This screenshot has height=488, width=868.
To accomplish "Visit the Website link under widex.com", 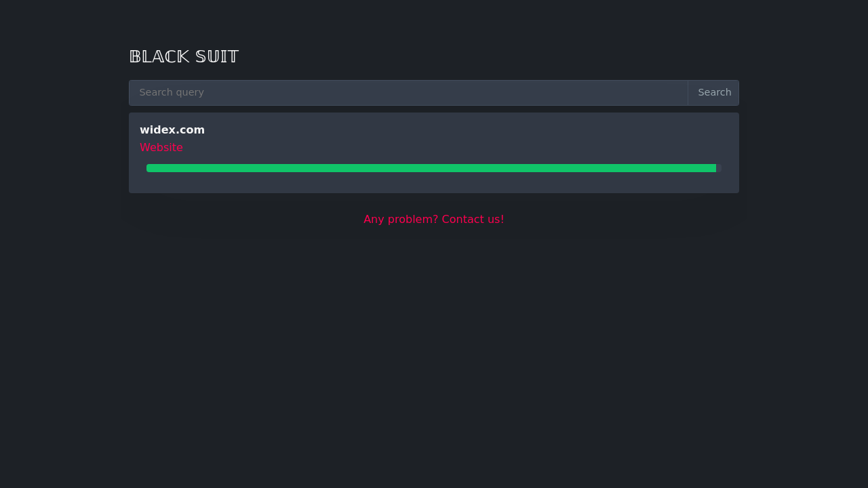I will [161, 148].
